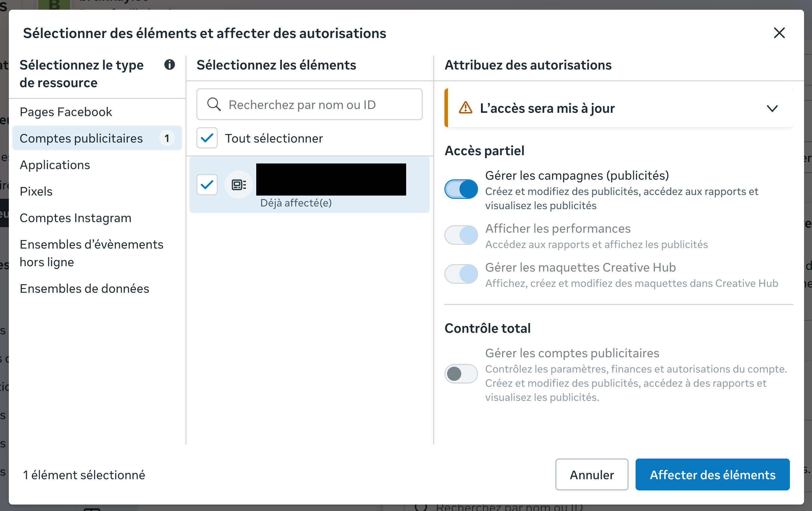The image size is (812, 511).
Task: Click the search magnifier icon
Action: [x=214, y=105]
